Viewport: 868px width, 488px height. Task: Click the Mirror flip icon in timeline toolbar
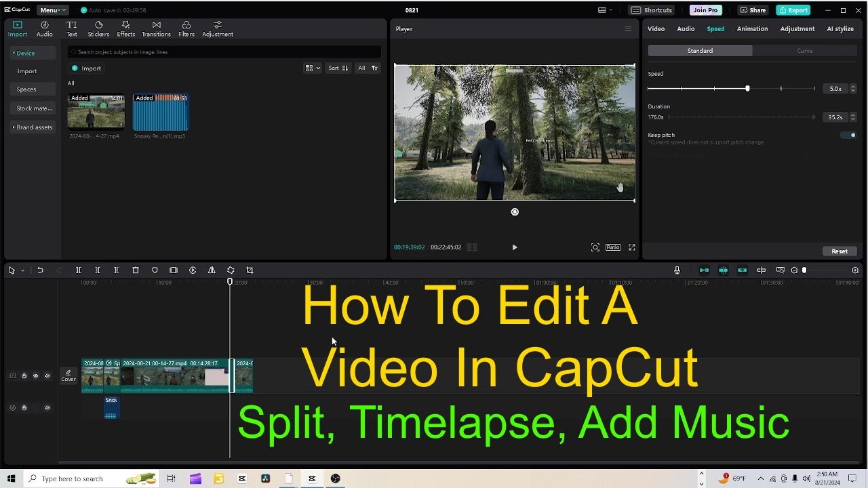(x=212, y=270)
